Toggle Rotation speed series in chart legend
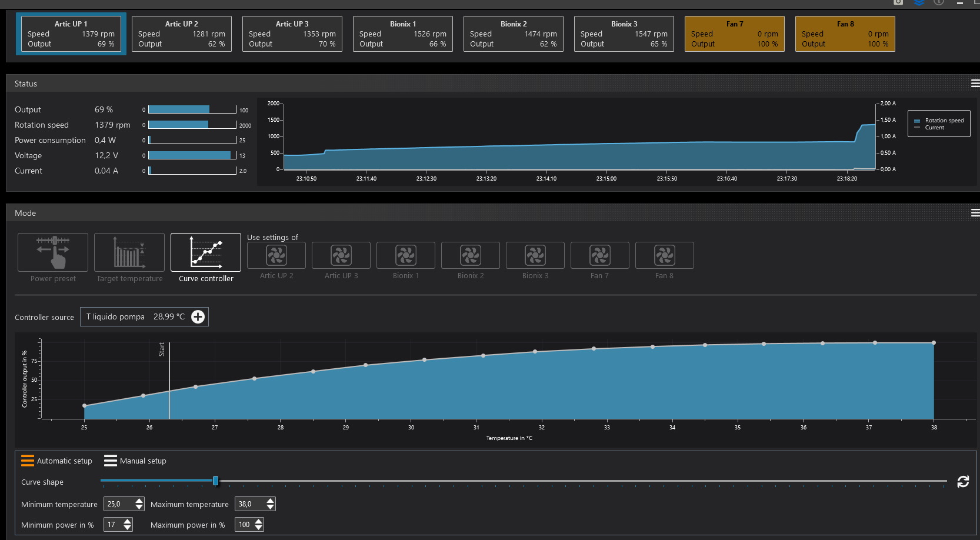The width and height of the screenshot is (980, 540). [x=939, y=120]
